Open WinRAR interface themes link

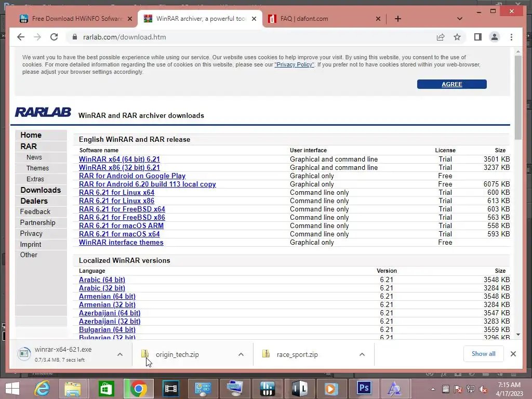coord(121,242)
